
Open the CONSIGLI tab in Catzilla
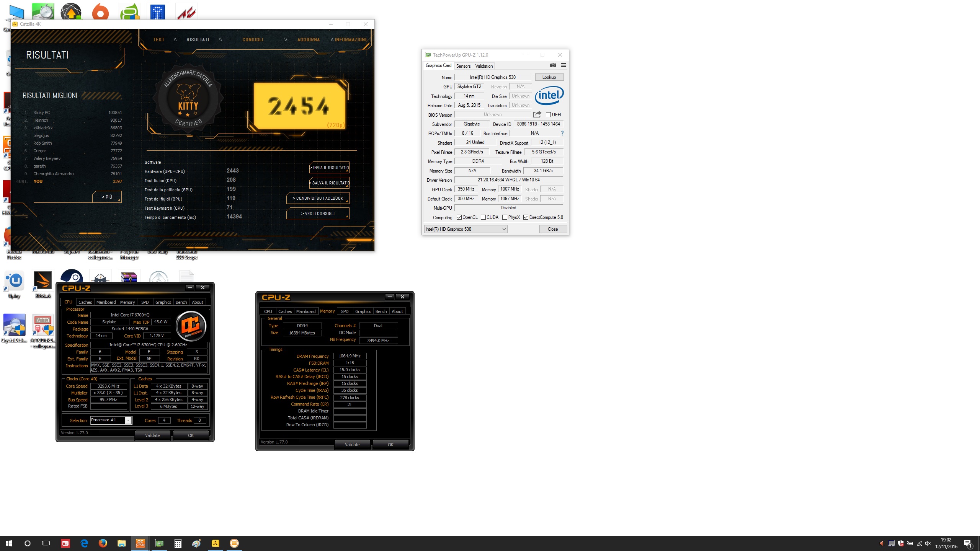(253, 40)
